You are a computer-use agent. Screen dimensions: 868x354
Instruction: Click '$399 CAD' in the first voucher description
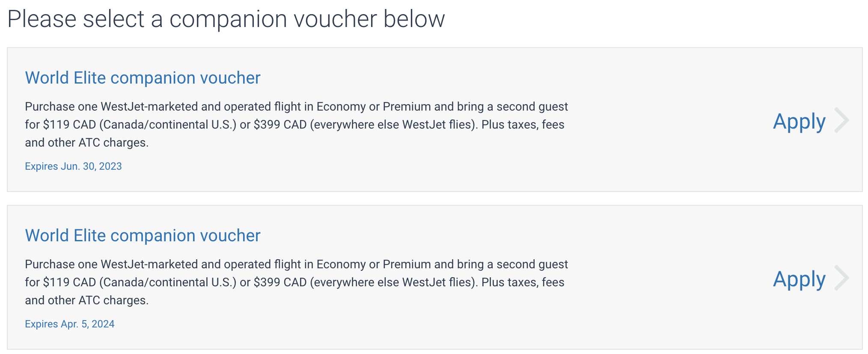click(280, 125)
